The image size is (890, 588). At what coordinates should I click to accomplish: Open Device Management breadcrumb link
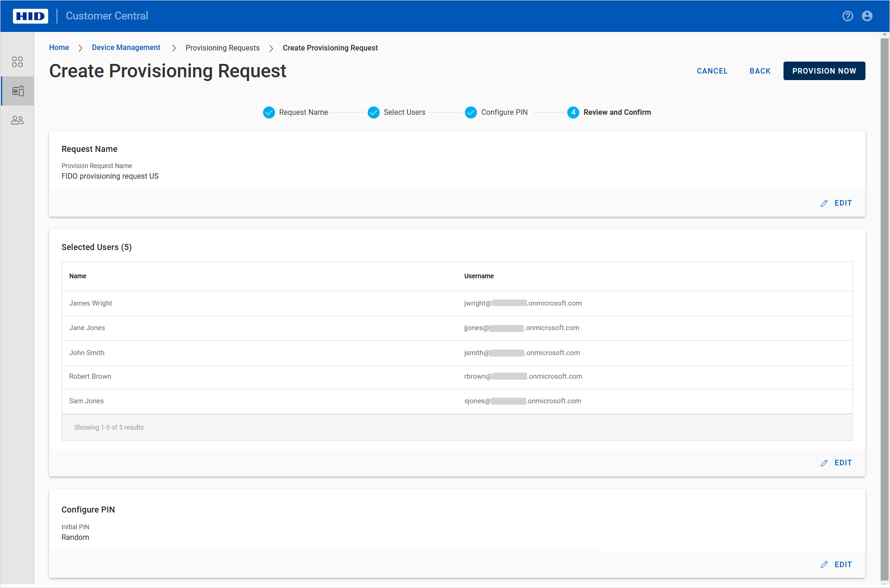(126, 48)
